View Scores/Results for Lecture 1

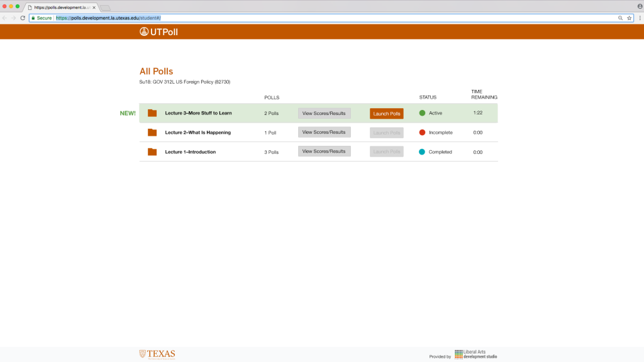click(x=324, y=151)
